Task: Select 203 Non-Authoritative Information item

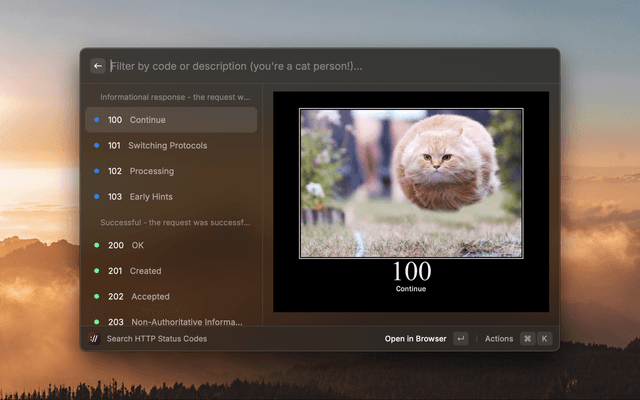Action: click(x=171, y=322)
